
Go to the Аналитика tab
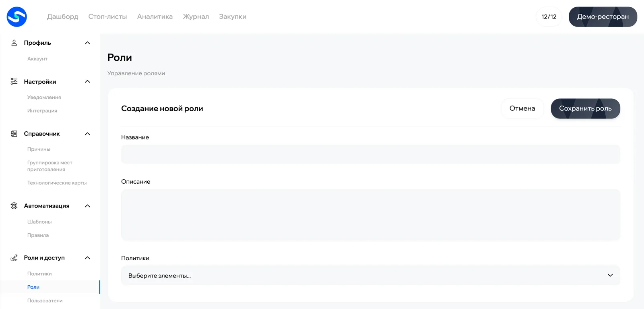tap(155, 17)
